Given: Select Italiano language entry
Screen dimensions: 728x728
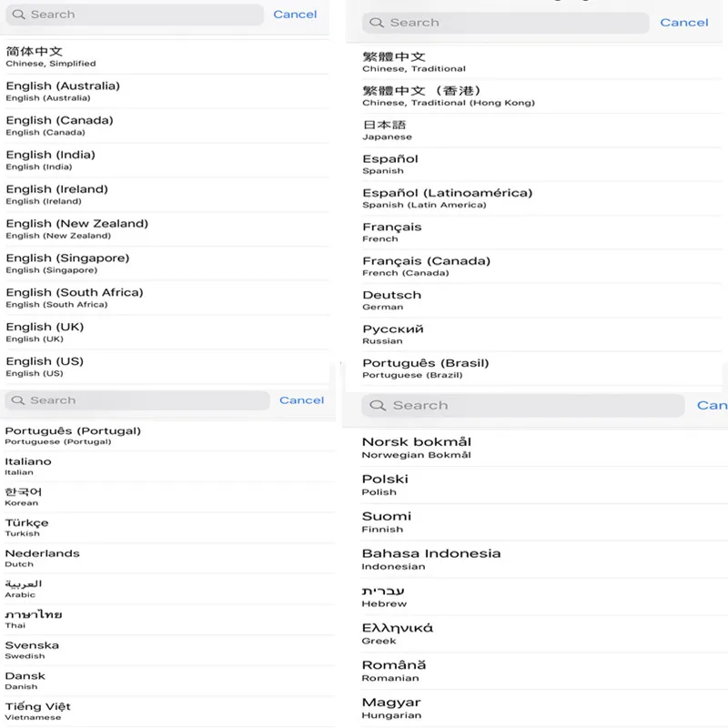Looking at the screenshot, I should [x=28, y=466].
